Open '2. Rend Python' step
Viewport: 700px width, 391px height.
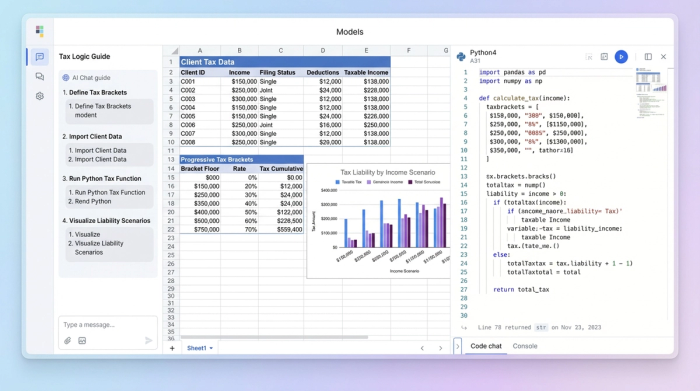(x=90, y=201)
